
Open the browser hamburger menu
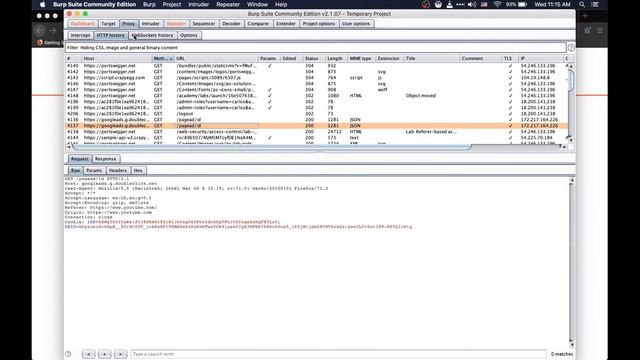600,30
